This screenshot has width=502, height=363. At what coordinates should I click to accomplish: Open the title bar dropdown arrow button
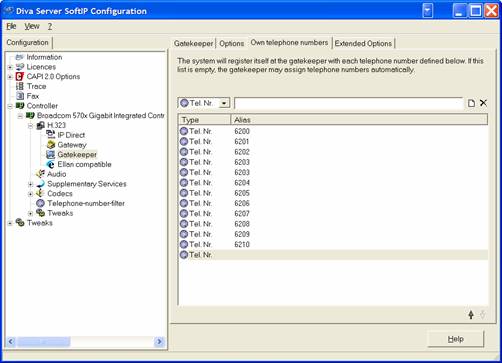427,11
